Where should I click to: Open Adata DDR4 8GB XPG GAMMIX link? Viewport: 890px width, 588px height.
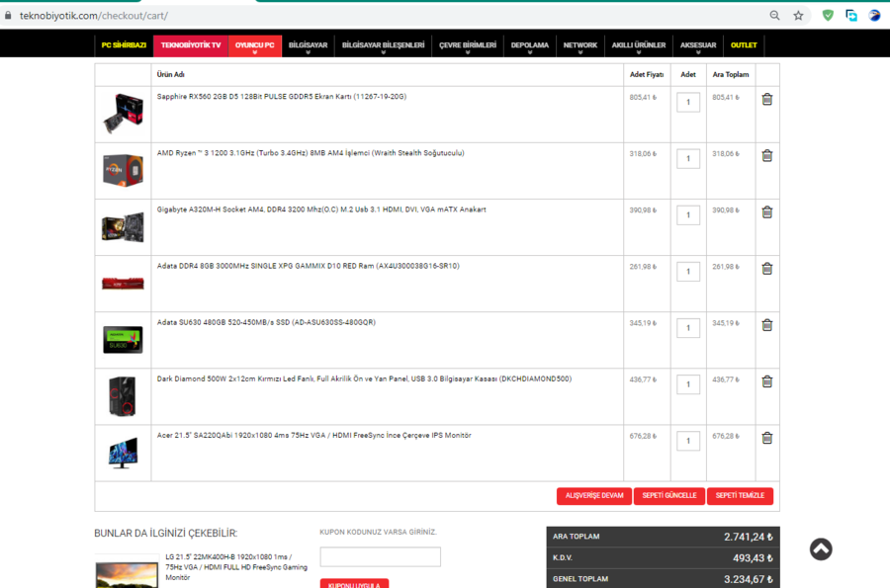click(309, 266)
